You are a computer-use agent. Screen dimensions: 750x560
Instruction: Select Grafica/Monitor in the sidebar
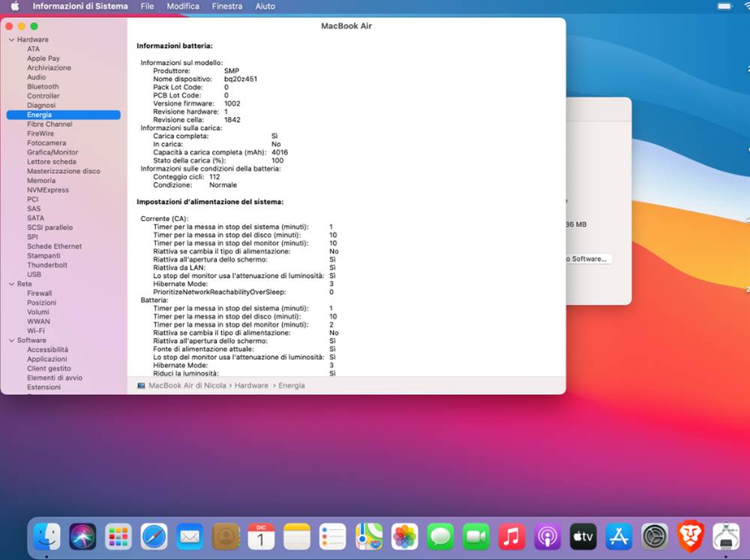point(52,152)
